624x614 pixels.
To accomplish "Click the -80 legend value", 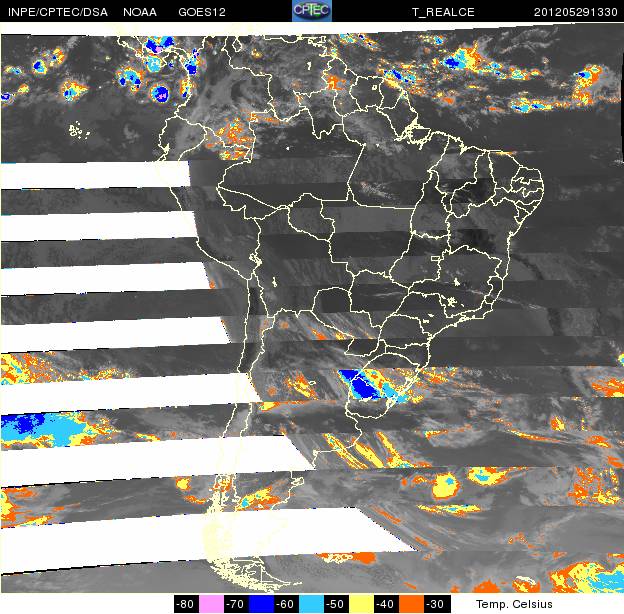I will point(186,604).
